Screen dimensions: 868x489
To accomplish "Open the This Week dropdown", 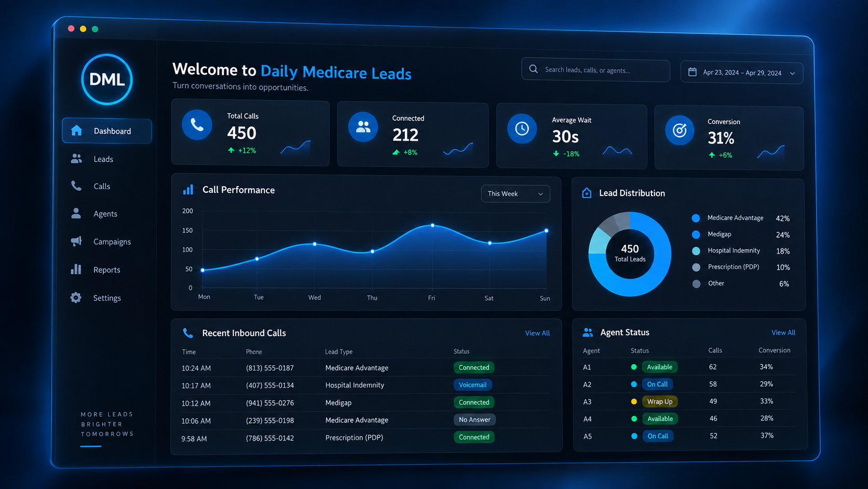I will (x=516, y=193).
